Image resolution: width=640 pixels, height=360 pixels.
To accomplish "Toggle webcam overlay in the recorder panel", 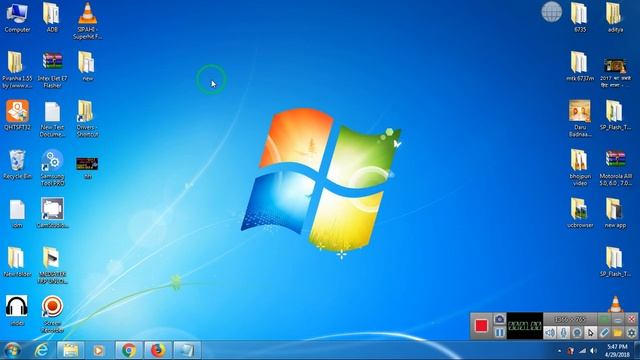I will [577, 333].
